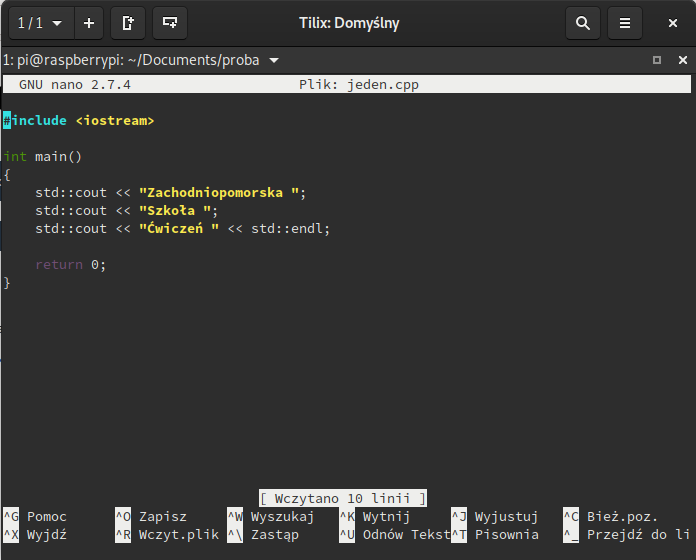Close the pi@raspberrypi terminal pane

683,60
